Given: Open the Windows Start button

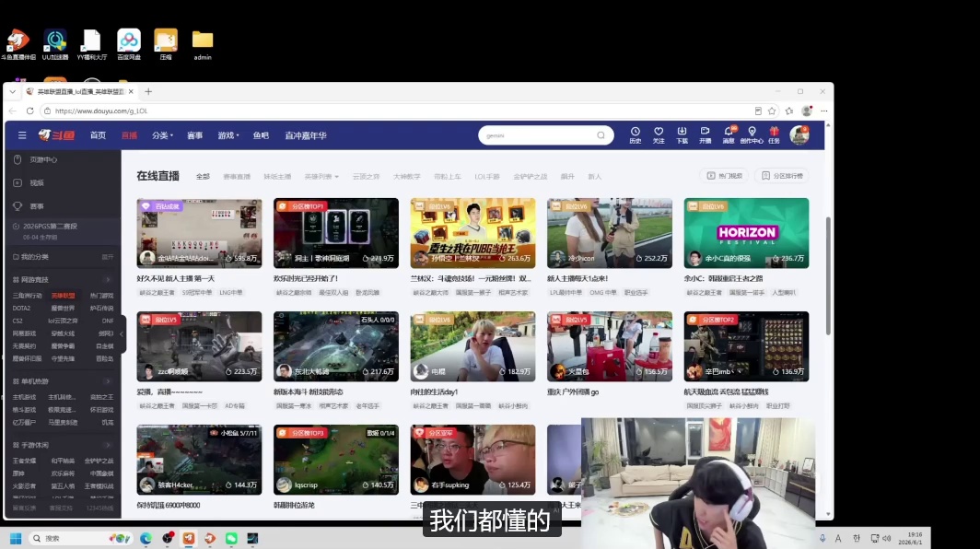Looking at the screenshot, I should click(16, 538).
